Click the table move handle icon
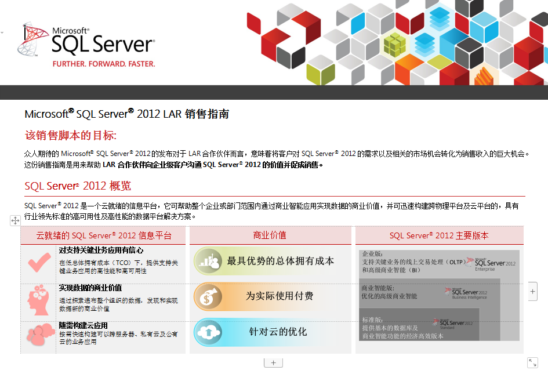Viewport: 548px width, 392px height. point(15,220)
